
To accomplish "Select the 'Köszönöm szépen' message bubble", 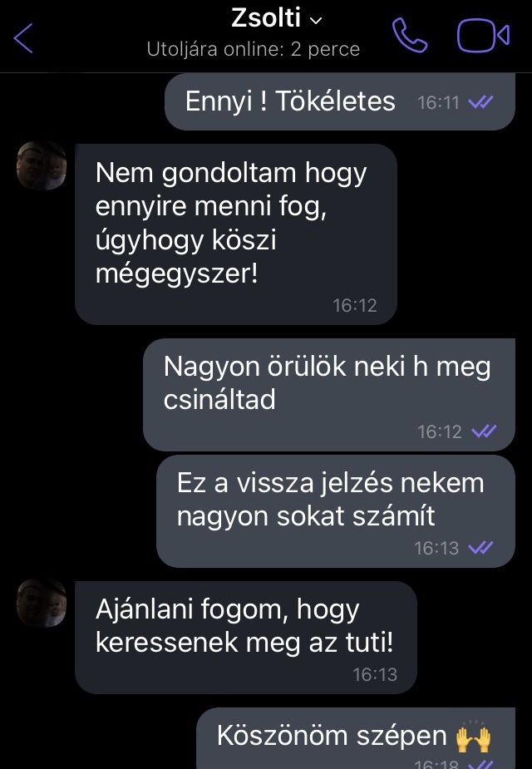I will [356, 738].
